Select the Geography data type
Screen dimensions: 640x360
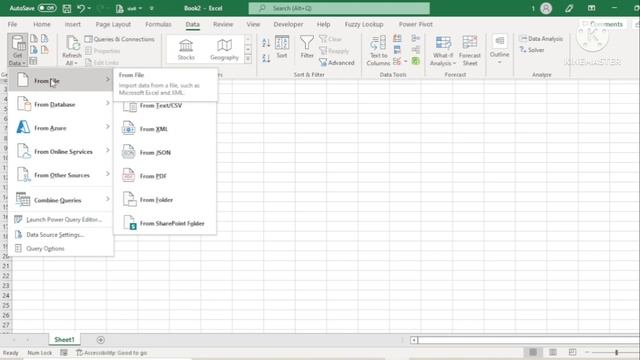[224, 50]
